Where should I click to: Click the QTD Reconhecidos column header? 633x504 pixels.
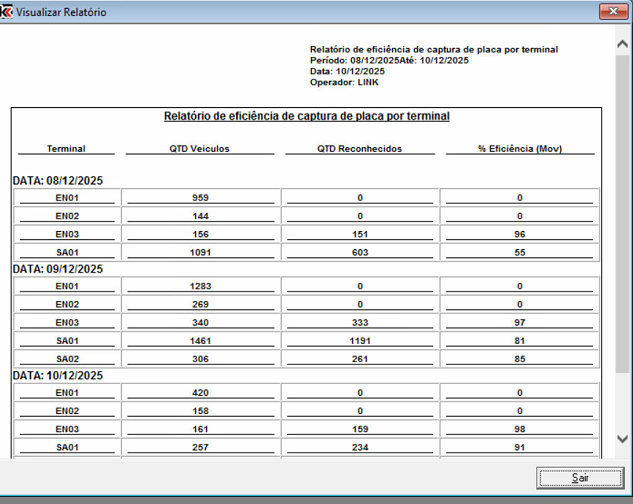click(359, 149)
